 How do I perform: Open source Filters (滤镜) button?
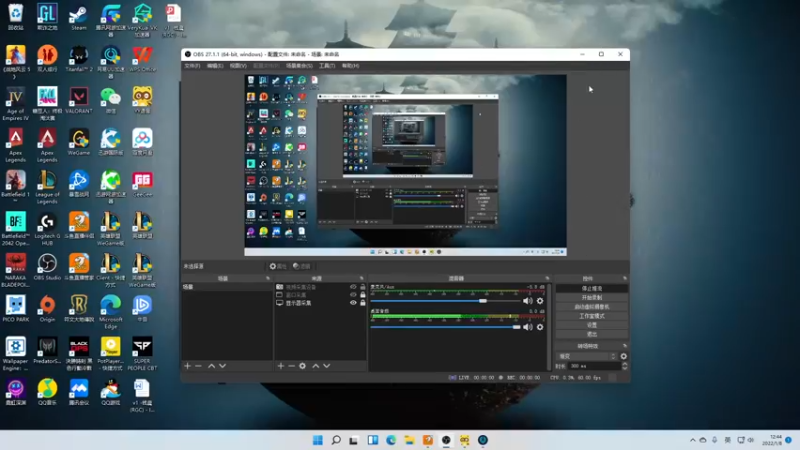(x=302, y=266)
